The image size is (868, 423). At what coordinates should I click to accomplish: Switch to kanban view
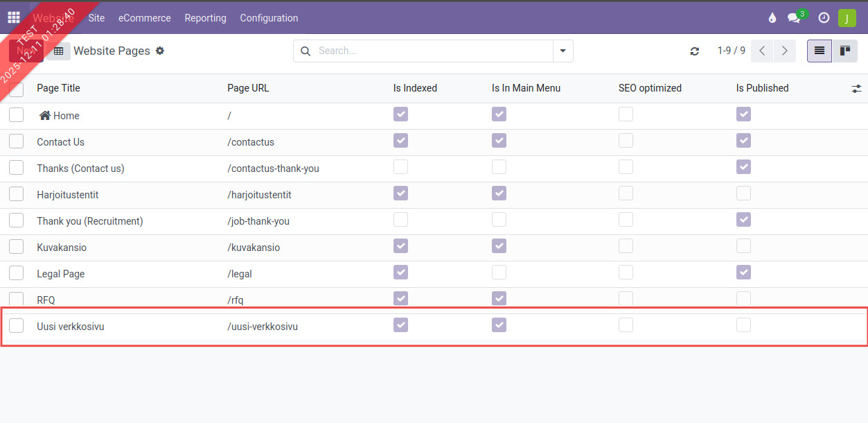point(844,51)
